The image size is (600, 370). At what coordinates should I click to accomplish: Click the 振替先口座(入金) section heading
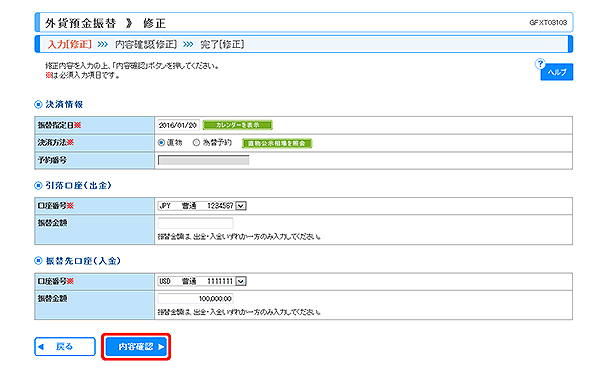click(83, 261)
